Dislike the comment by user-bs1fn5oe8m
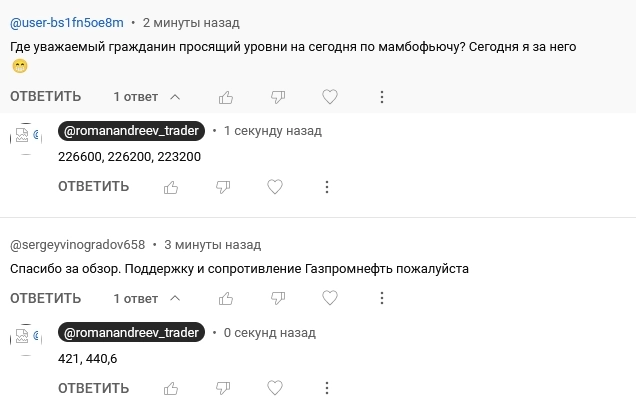This screenshot has height=414, width=636. point(278,97)
